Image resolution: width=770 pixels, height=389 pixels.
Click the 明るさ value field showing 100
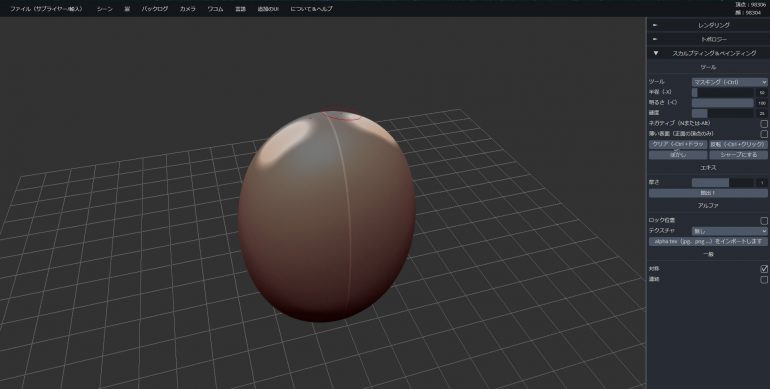pos(762,103)
